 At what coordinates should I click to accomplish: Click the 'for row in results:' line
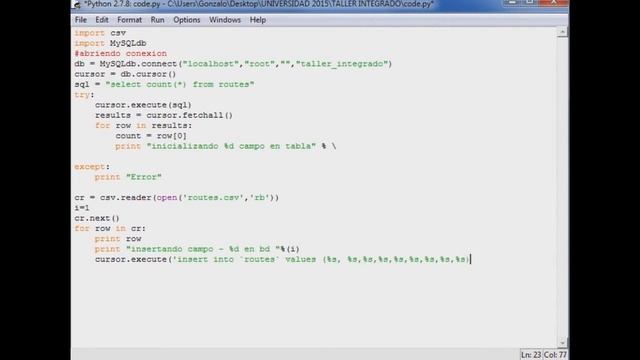143,126
